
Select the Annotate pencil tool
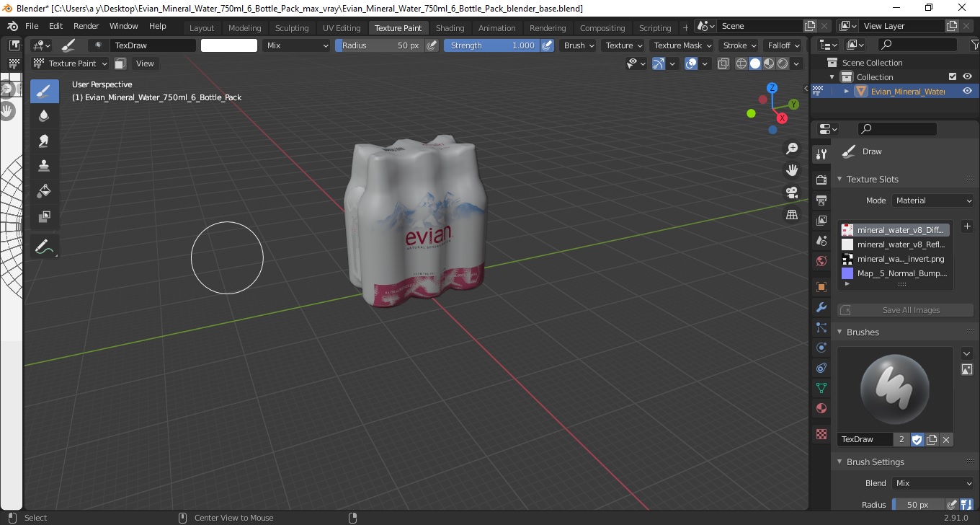[x=45, y=247]
